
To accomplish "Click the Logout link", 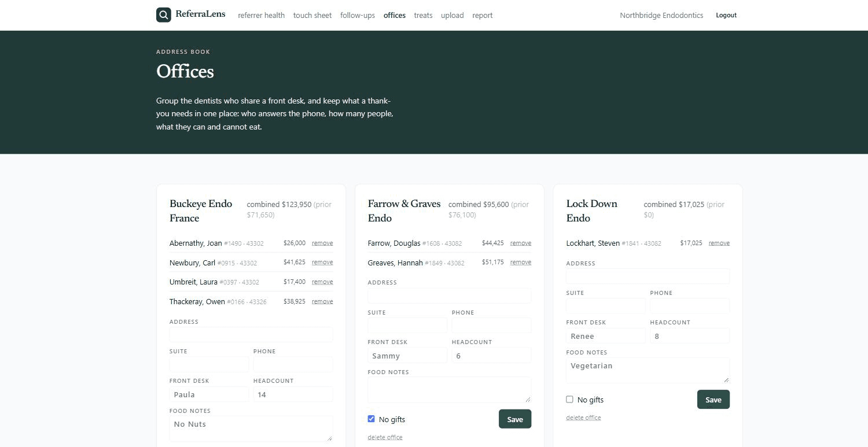I will (726, 15).
